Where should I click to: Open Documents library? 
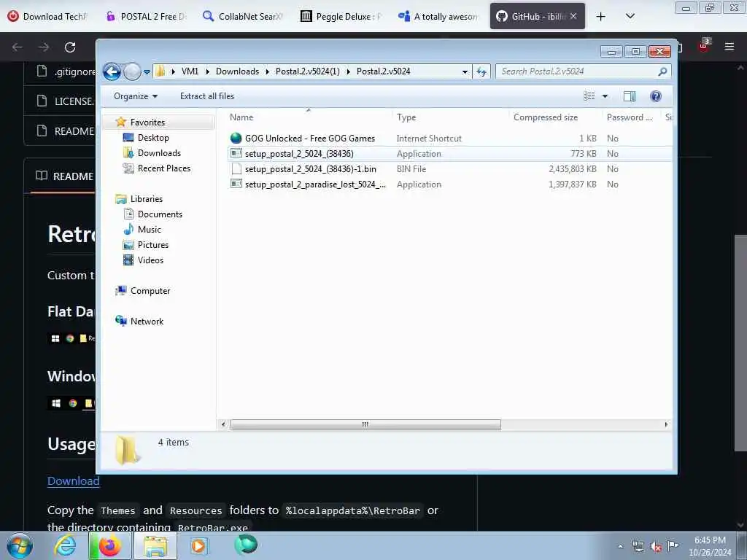(x=160, y=214)
